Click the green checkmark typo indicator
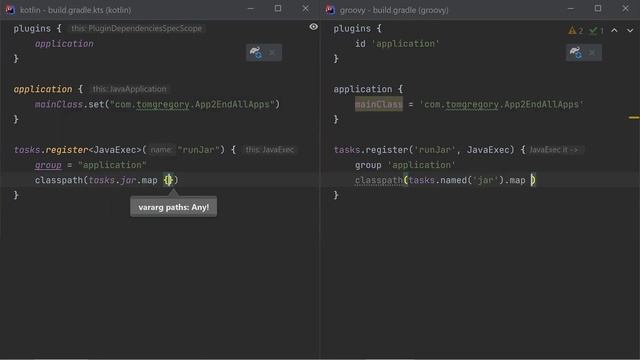This screenshot has height=360, width=640. 596,31
